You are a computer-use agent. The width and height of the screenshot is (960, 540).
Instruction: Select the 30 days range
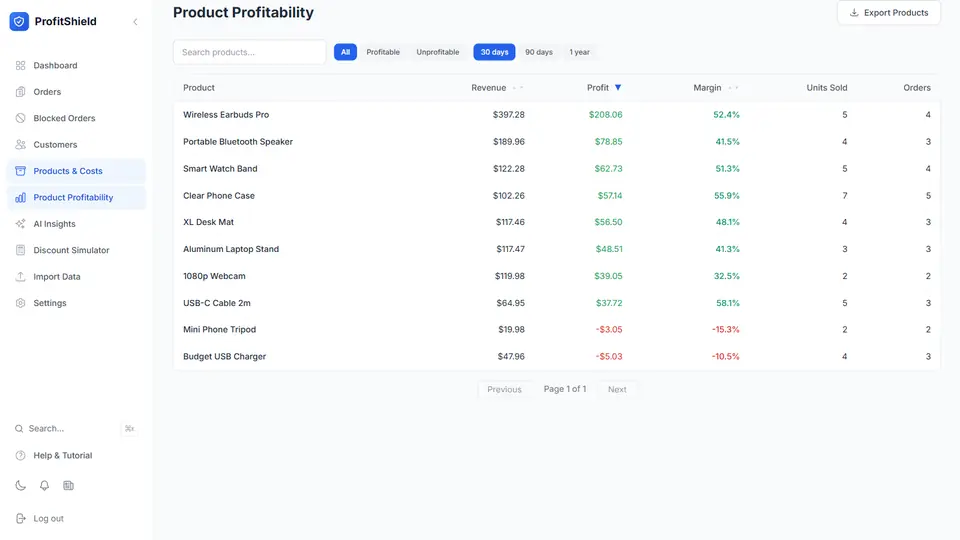(494, 52)
